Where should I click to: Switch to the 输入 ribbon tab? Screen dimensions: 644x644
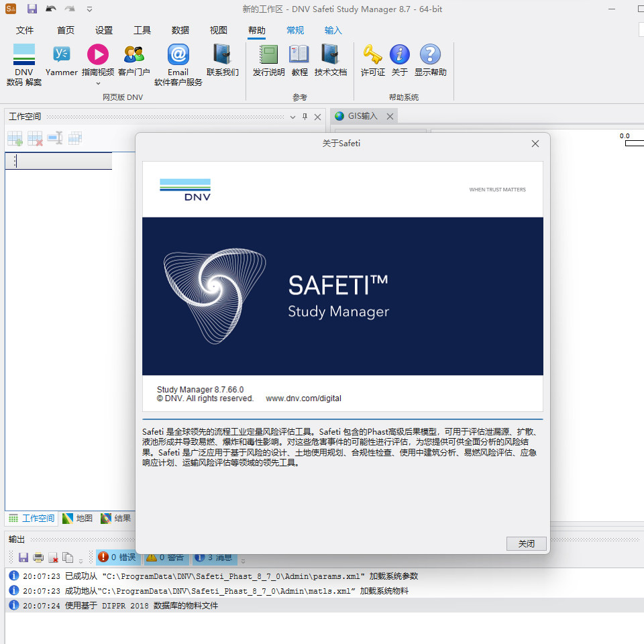333,30
